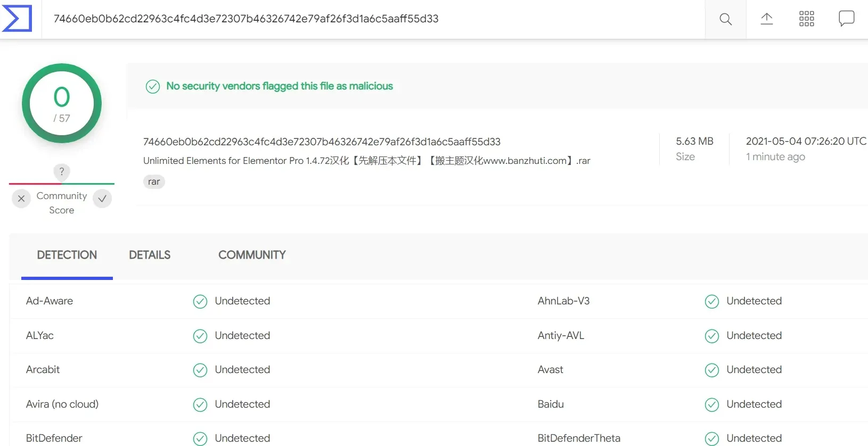The width and height of the screenshot is (868, 446).
Task: Open the apps grid menu icon
Action: 806,19
